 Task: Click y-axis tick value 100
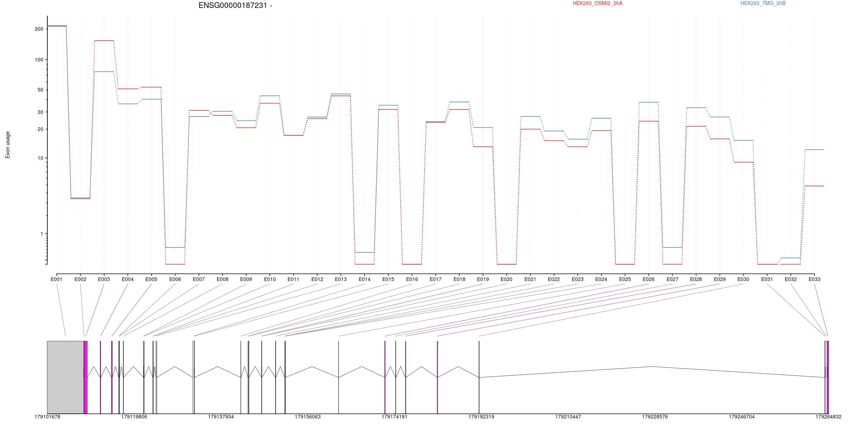pos(39,60)
